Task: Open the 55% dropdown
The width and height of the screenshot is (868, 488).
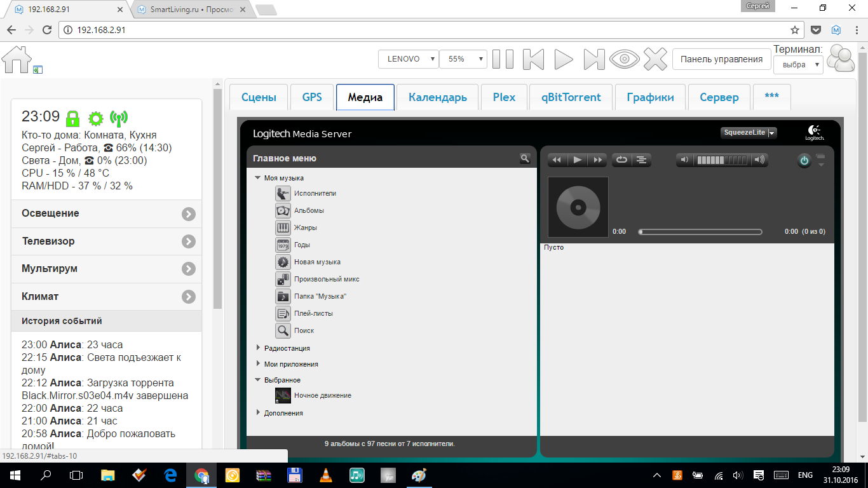Action: point(463,59)
